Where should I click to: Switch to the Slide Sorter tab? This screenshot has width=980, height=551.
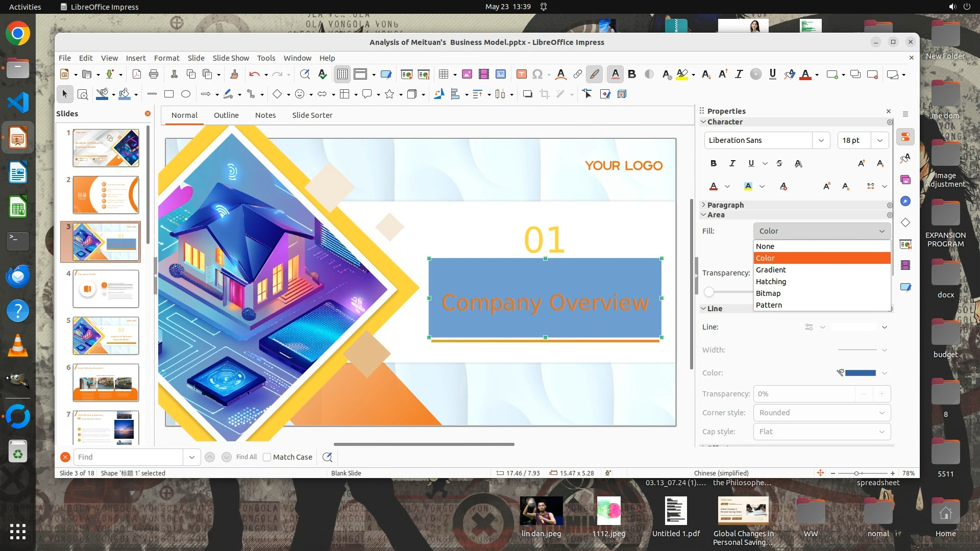pos(312,115)
